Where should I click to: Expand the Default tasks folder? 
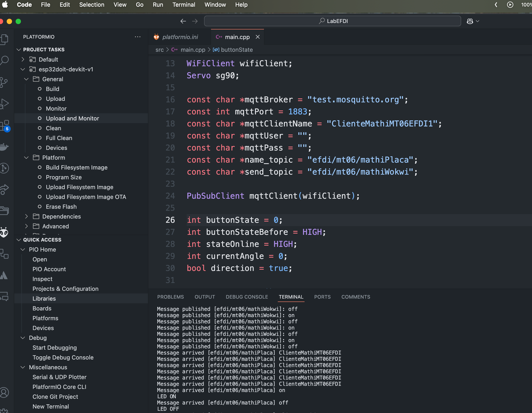23,59
